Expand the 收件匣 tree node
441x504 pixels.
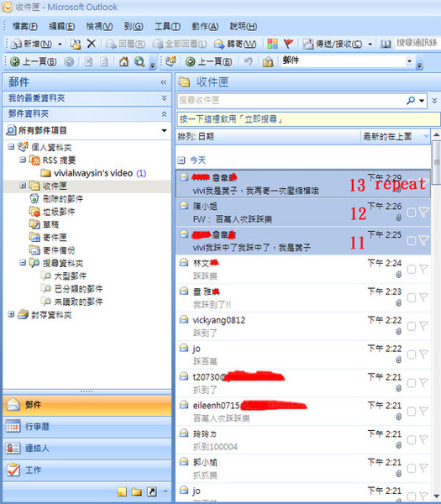(23, 186)
